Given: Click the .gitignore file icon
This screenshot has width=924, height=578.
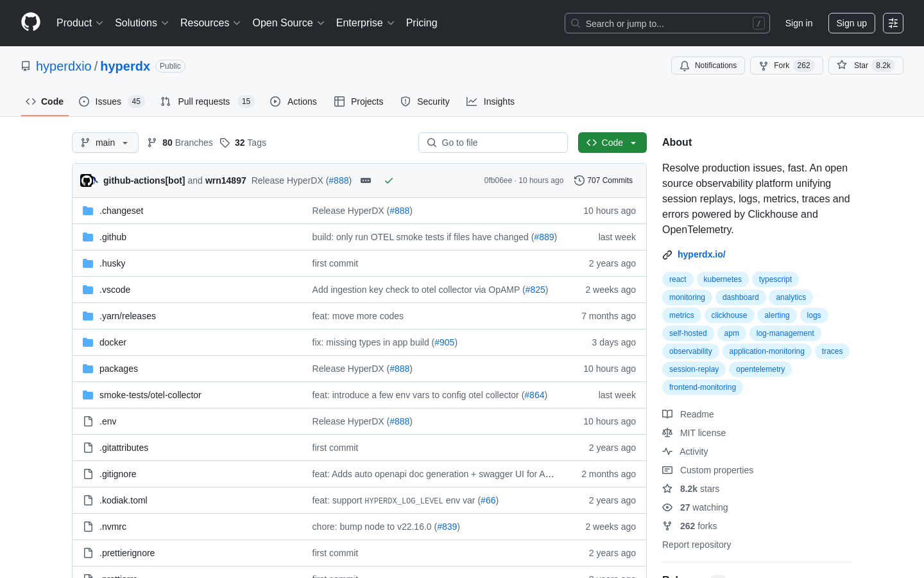Looking at the screenshot, I should (x=88, y=474).
